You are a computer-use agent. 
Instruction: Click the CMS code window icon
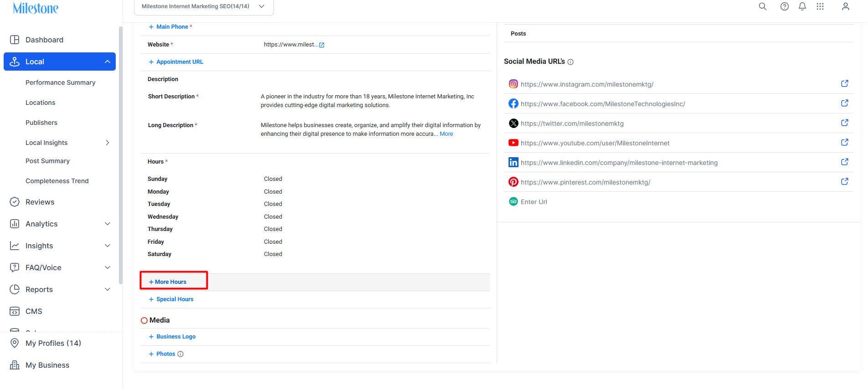coord(15,311)
